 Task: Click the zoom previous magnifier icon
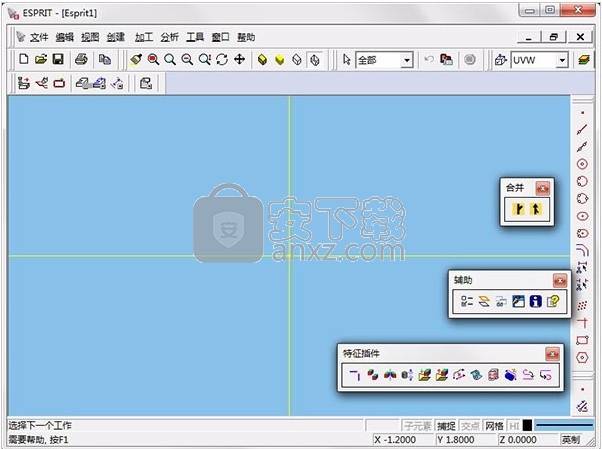pos(205,60)
